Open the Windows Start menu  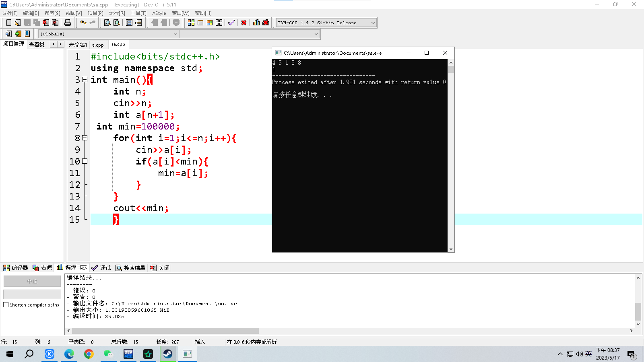pos(10,354)
